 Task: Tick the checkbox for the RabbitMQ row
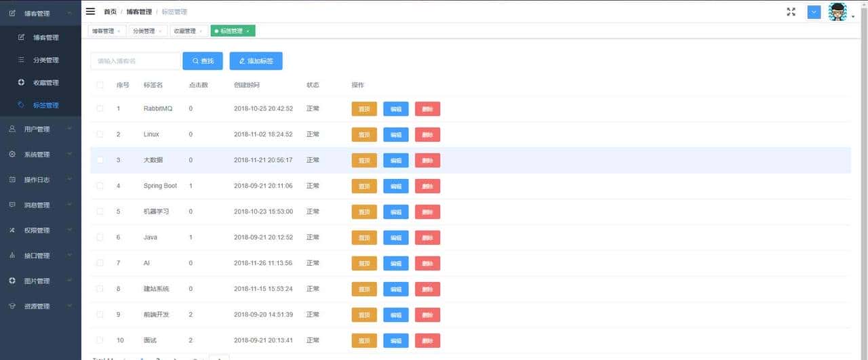point(100,108)
